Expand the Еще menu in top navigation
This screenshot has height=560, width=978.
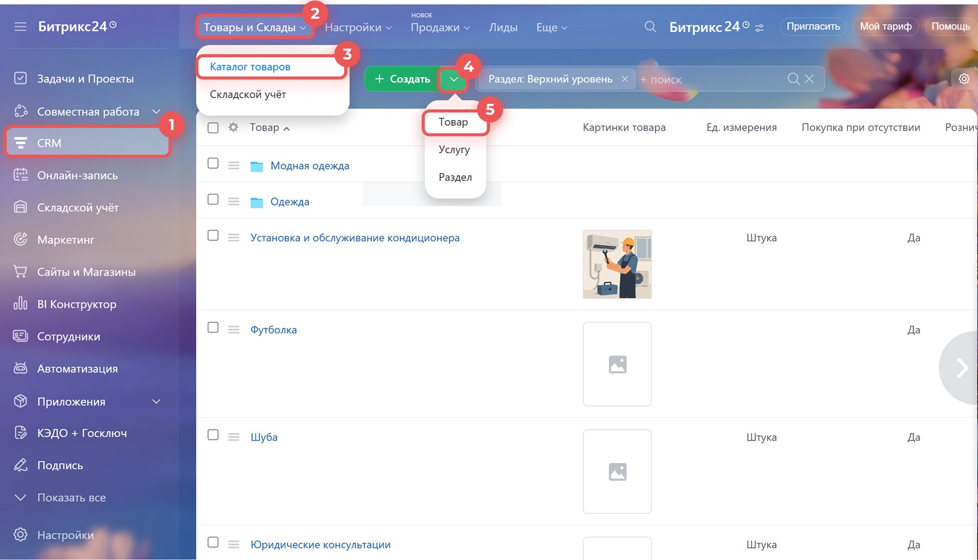(x=551, y=28)
